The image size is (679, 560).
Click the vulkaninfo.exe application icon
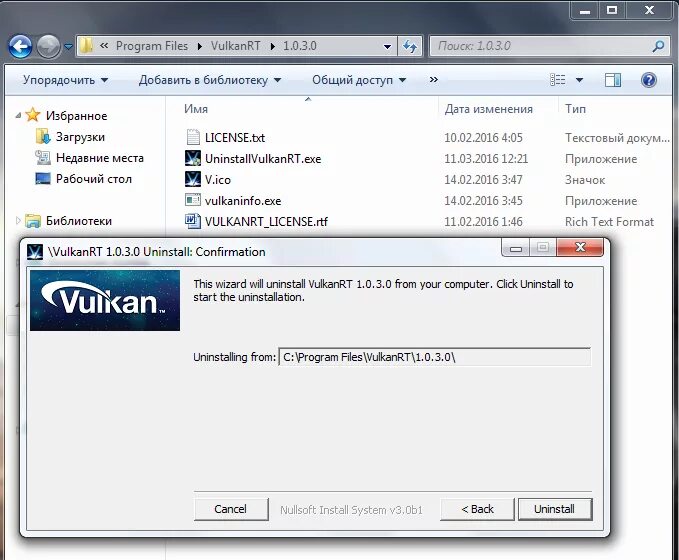193,200
